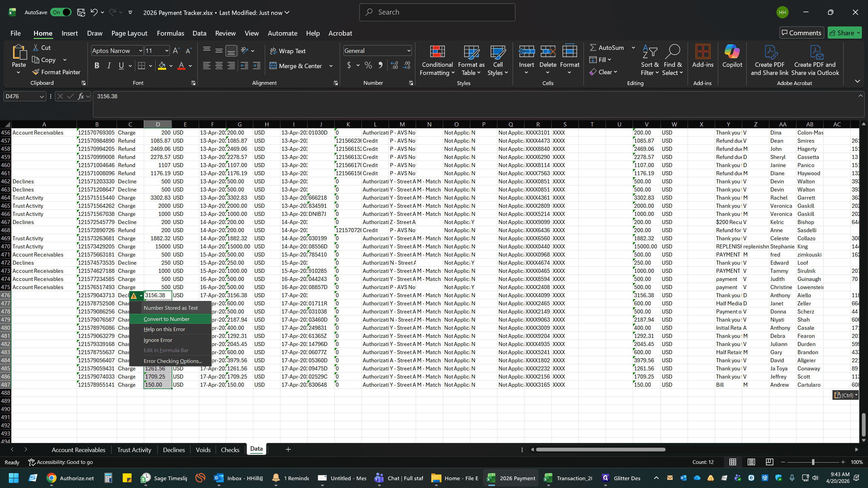868x488 pixels.
Task: Switch to the Trust Activity sheet tab
Action: click(x=134, y=450)
